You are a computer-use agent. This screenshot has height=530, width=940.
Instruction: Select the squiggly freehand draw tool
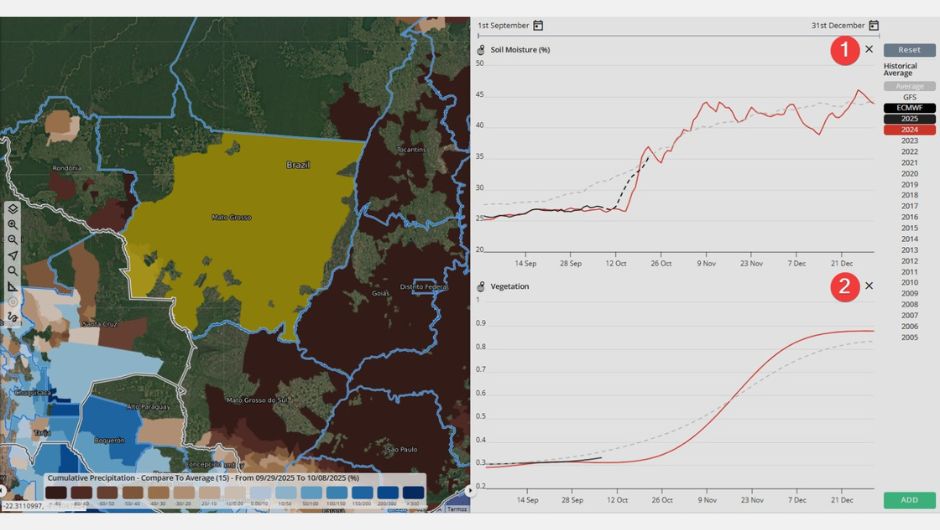pyautogui.click(x=12, y=316)
